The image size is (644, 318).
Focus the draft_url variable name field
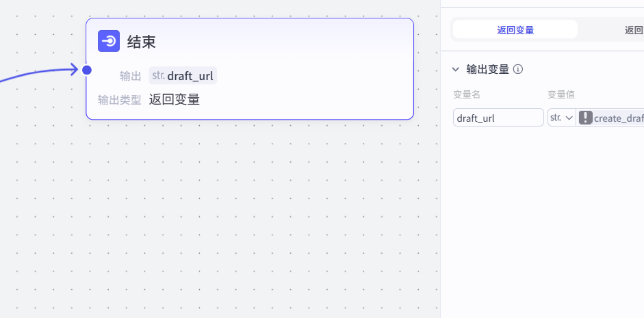[498, 118]
